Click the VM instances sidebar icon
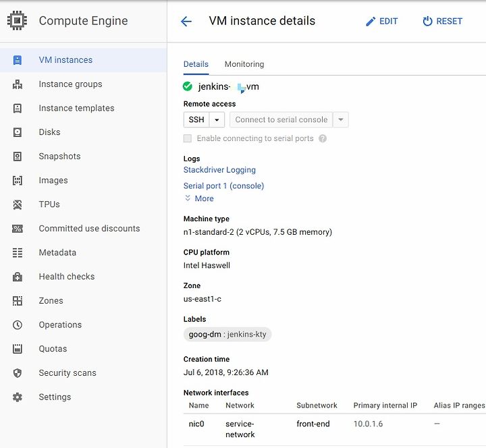Image resolution: width=486 pixels, height=448 pixels. pyautogui.click(x=18, y=60)
